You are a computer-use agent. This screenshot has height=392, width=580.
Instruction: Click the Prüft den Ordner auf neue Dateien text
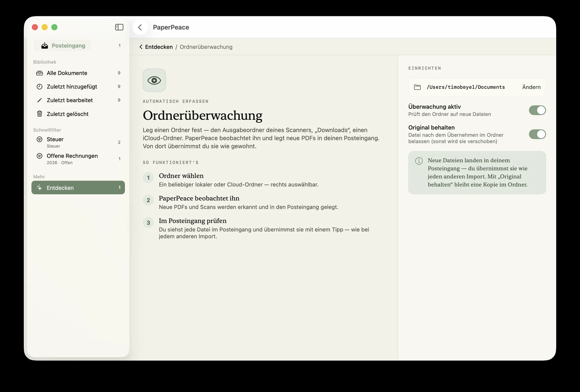pyautogui.click(x=449, y=114)
